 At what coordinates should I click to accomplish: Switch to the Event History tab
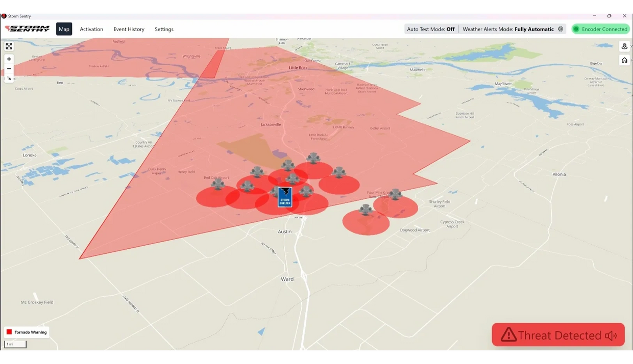pyautogui.click(x=129, y=29)
